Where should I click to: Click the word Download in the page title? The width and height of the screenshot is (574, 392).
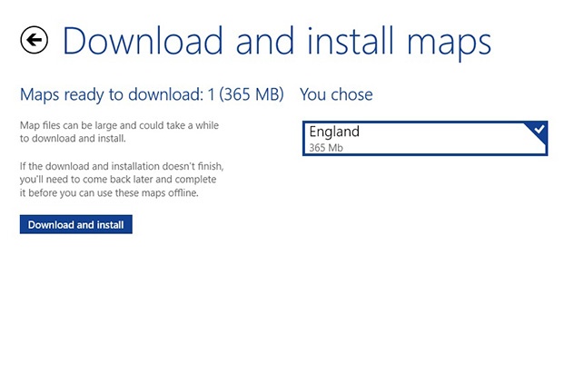[143, 40]
